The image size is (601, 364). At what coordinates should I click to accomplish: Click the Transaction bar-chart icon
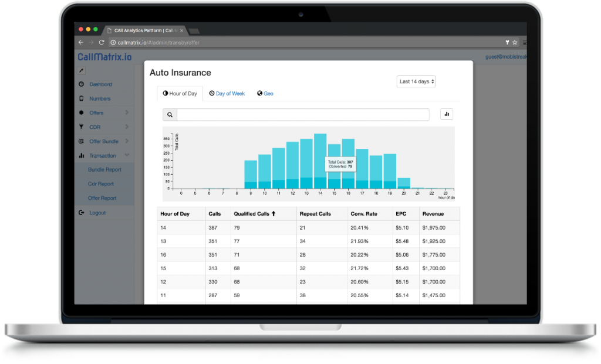82,155
